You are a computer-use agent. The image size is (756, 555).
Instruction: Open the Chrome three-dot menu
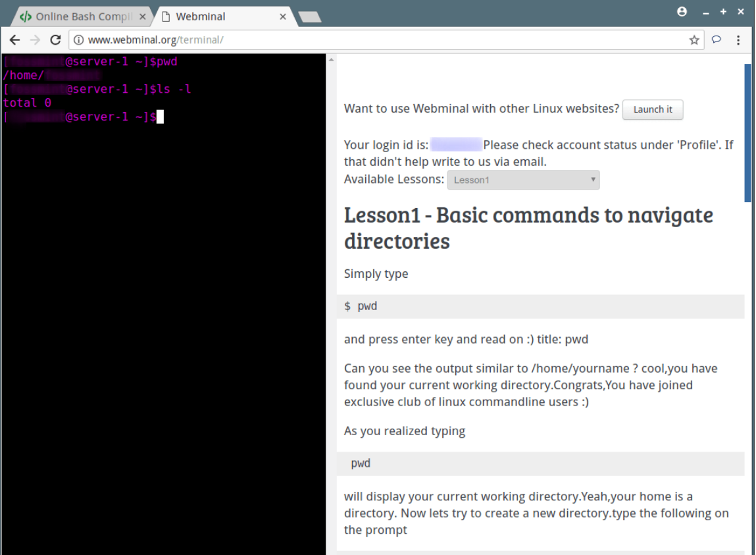pos(738,40)
